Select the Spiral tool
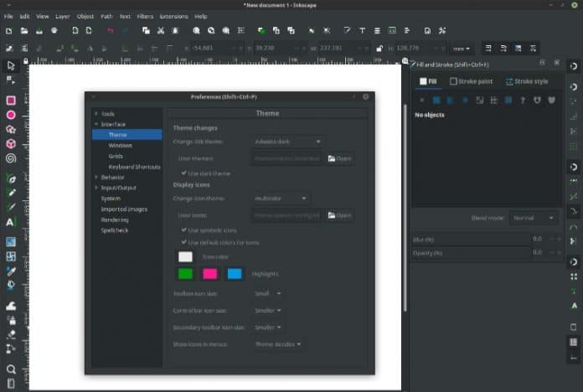The width and height of the screenshot is (583, 392). point(11,157)
